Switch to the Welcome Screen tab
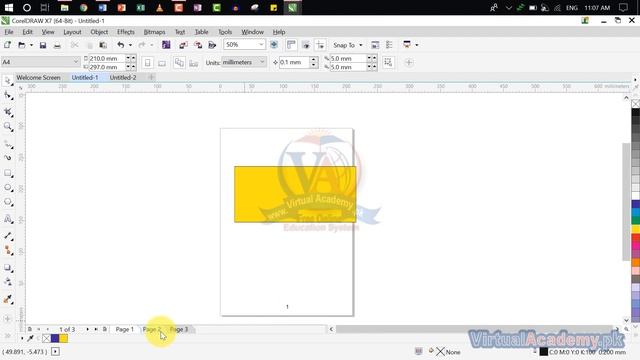The width and height of the screenshot is (640, 360). (x=39, y=77)
